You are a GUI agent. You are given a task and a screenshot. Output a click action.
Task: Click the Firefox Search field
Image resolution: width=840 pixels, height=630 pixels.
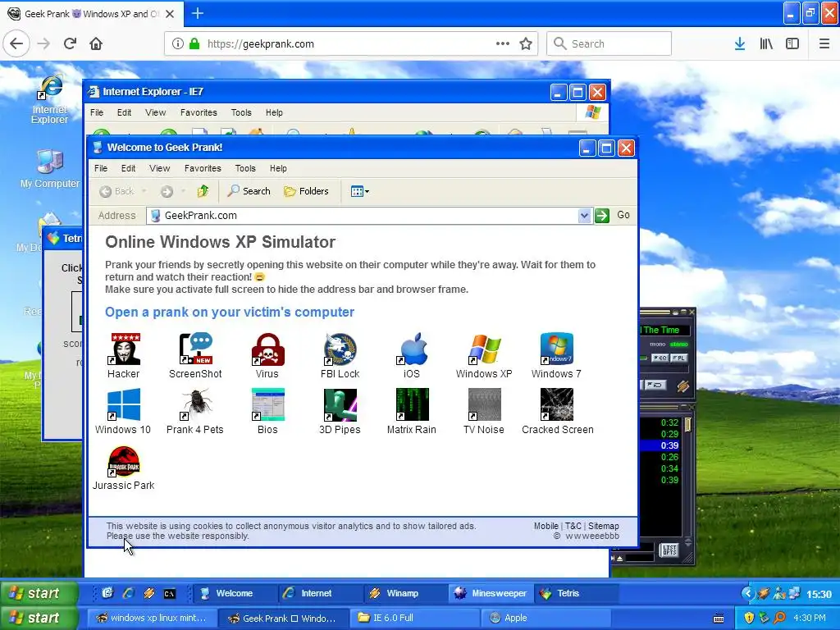(x=609, y=44)
